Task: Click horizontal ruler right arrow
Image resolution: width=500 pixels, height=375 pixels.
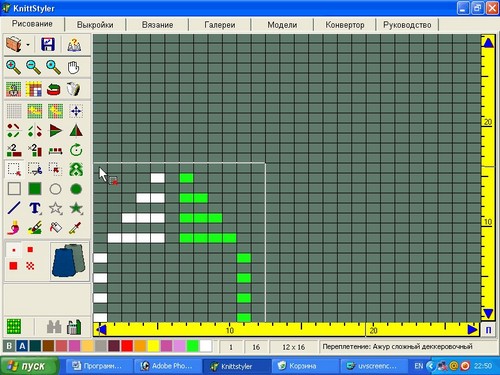Action: [472, 330]
